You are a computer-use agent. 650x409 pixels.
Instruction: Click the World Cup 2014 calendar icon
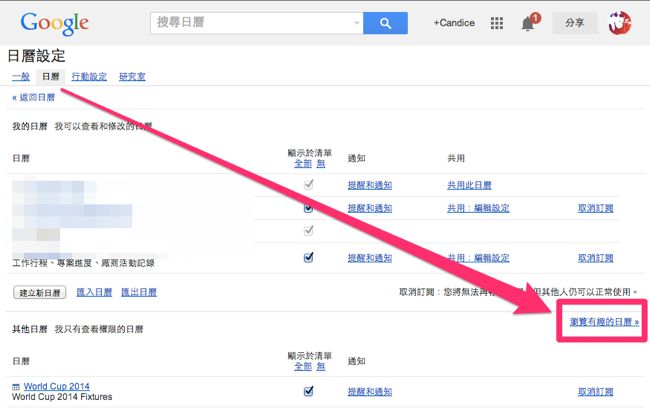[16, 386]
